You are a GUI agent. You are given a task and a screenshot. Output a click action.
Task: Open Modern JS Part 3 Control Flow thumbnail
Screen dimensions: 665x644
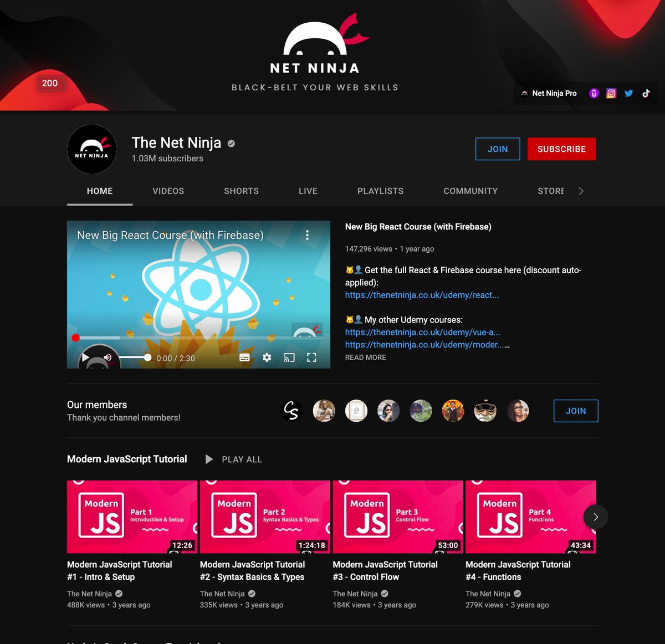[x=398, y=517]
